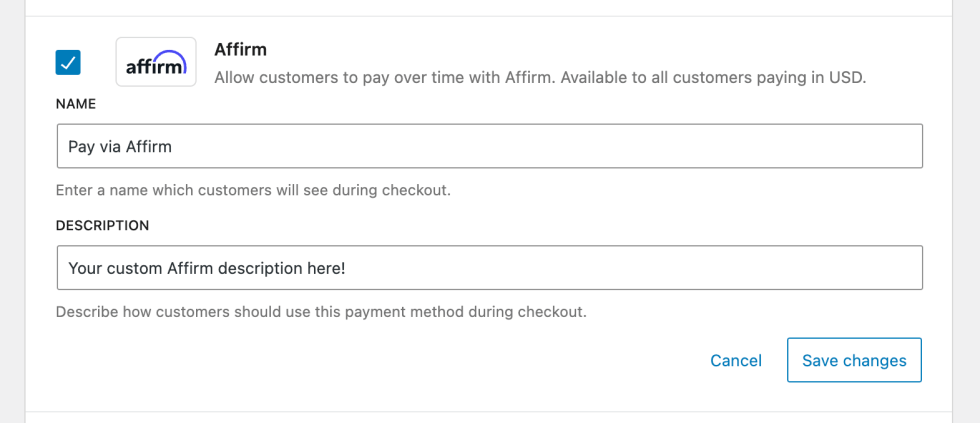Click the bold "Affirm" heading
Screen dimensions: 980x423
[241, 49]
